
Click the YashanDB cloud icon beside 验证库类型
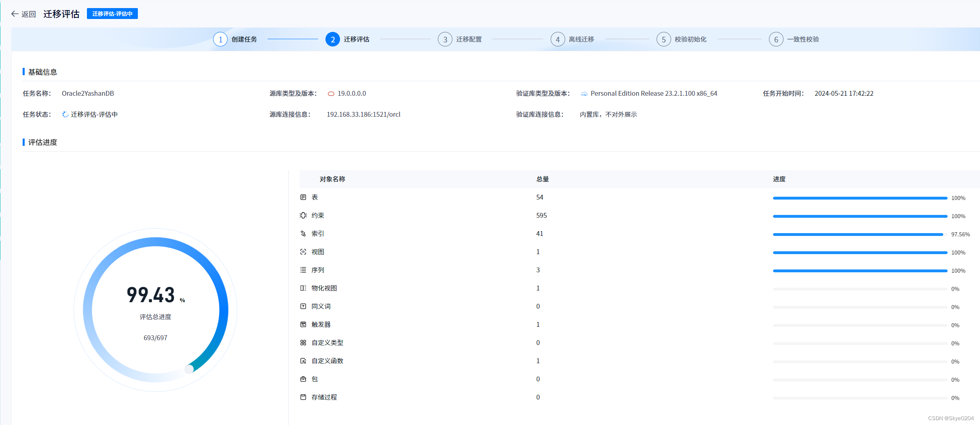584,93
